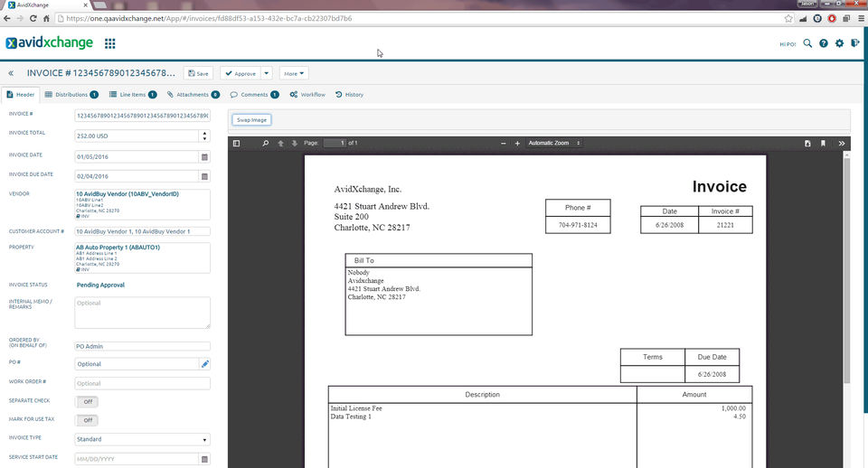Click the PO # edit pencil icon
The image size is (868, 468).
tap(205, 364)
